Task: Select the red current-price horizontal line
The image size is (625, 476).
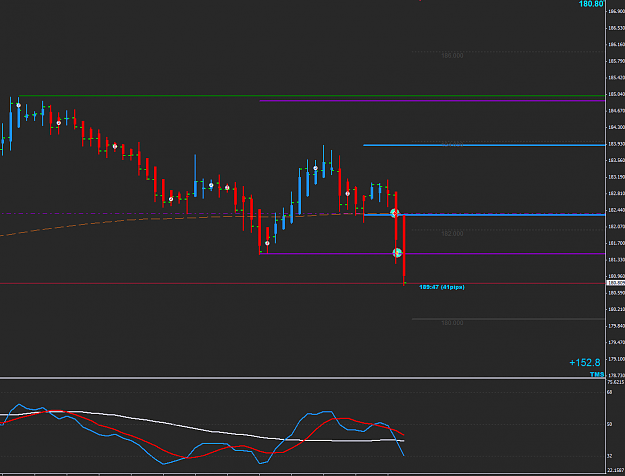Action: click(x=303, y=283)
